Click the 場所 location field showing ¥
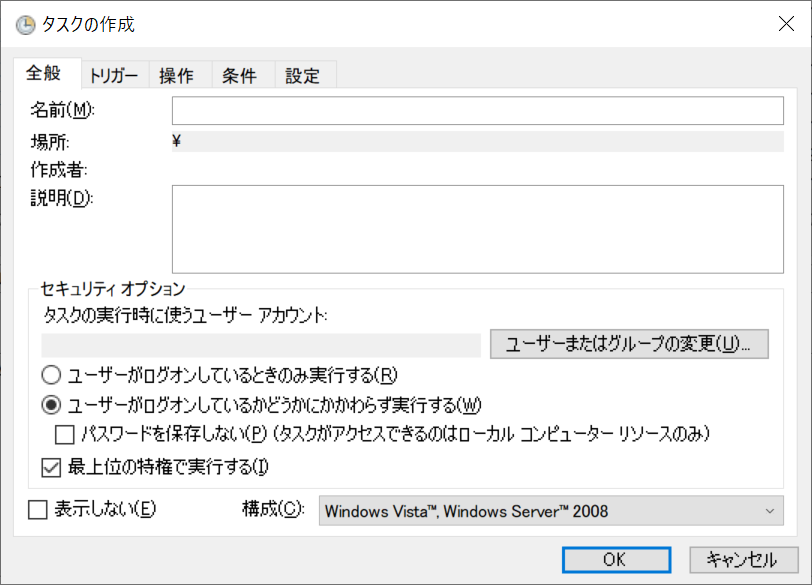The image size is (812, 585). (477, 141)
